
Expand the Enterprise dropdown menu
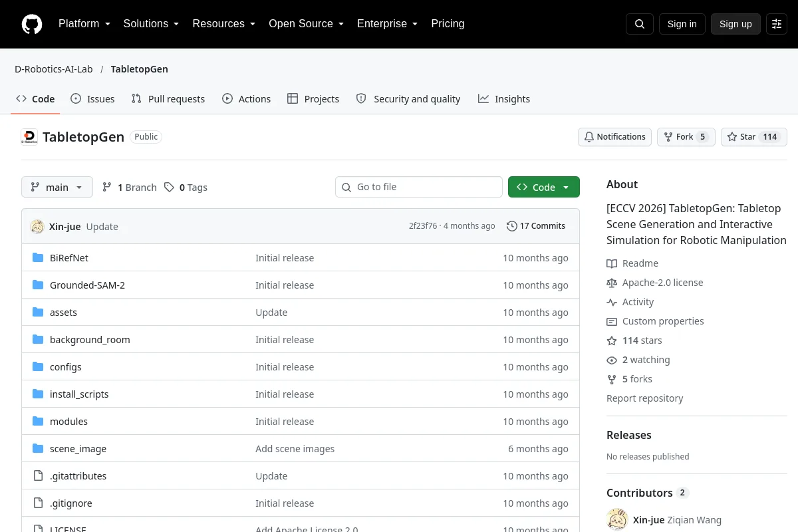click(387, 24)
